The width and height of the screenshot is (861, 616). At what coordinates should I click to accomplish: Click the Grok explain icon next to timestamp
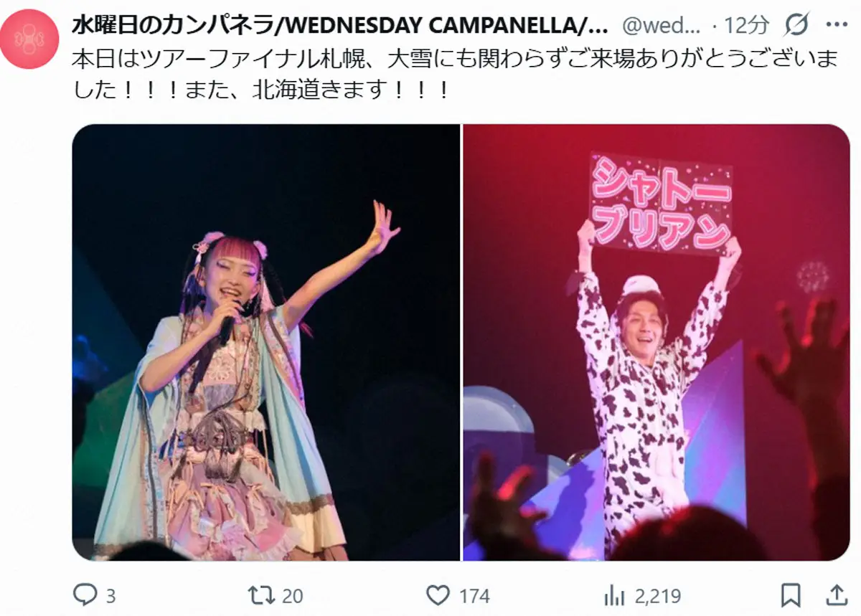[796, 26]
